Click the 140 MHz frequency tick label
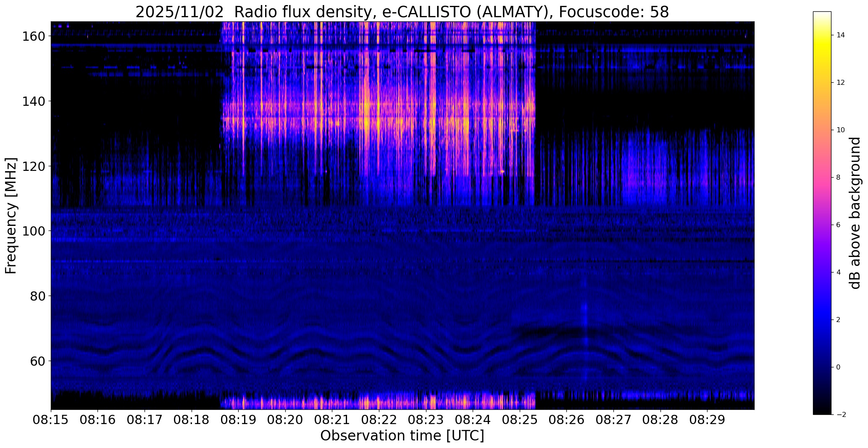The height and width of the screenshot is (448, 868). [34, 101]
